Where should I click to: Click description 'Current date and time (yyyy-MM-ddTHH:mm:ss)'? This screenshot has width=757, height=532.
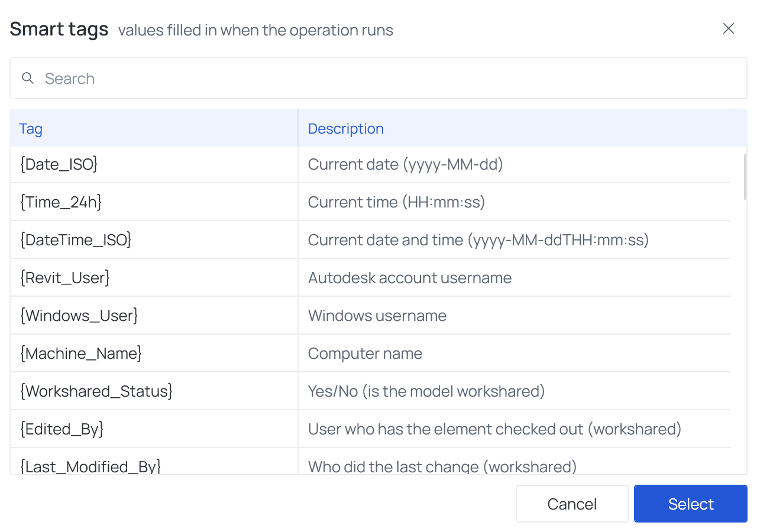point(478,240)
